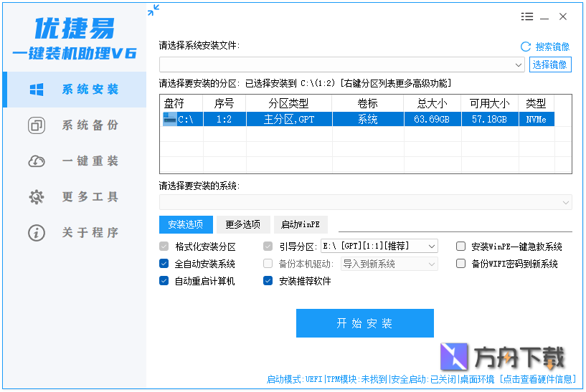Click 安全启动:已关闭 status text
586x392 pixels.
tap(423, 379)
